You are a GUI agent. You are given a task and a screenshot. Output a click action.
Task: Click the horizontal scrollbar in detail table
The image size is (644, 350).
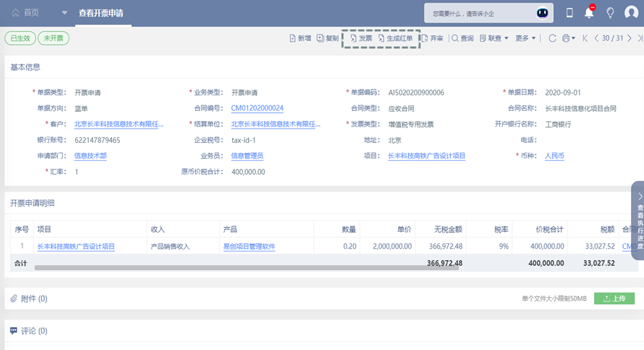click(x=246, y=267)
